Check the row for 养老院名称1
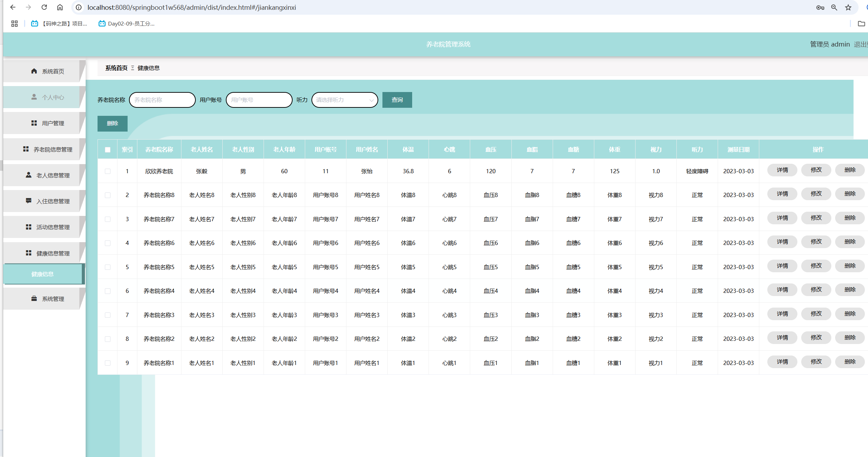The height and width of the screenshot is (457, 868). coord(108,363)
